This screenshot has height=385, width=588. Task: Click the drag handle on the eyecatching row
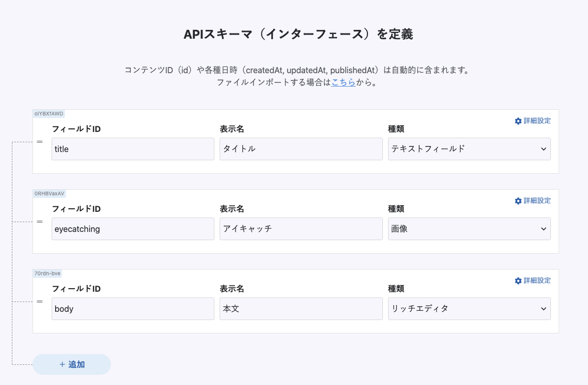[40, 221]
